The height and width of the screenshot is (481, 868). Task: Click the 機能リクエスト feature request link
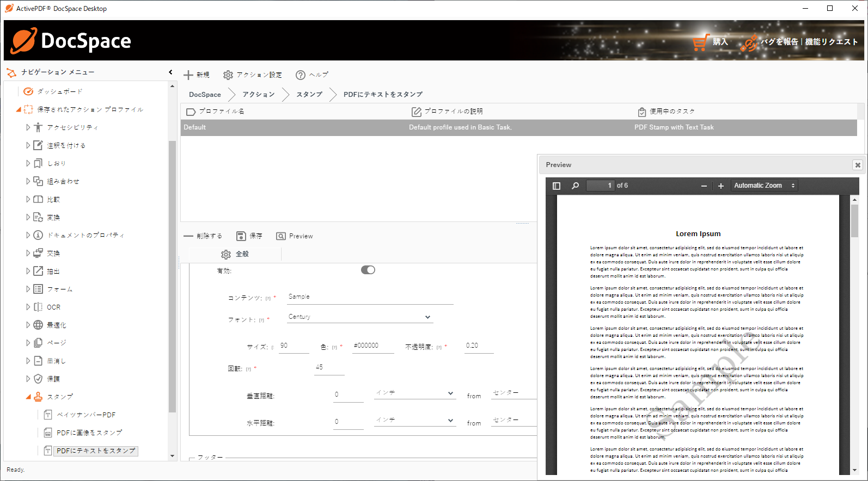pos(832,42)
